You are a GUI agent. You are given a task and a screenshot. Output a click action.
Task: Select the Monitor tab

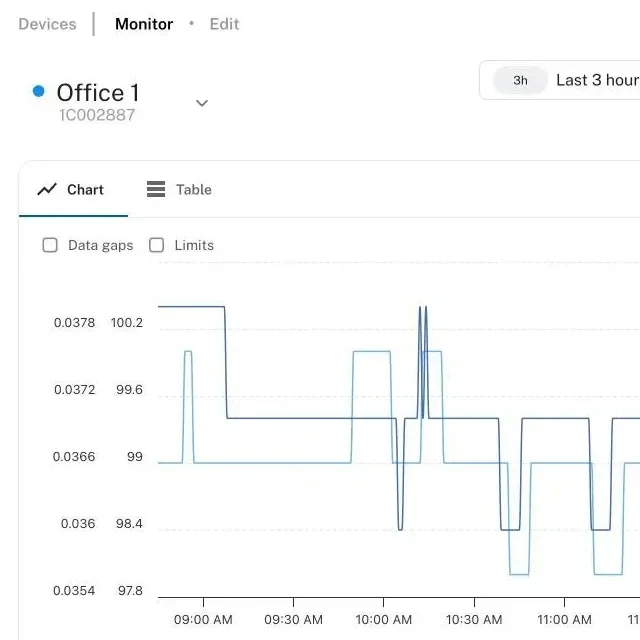144,24
